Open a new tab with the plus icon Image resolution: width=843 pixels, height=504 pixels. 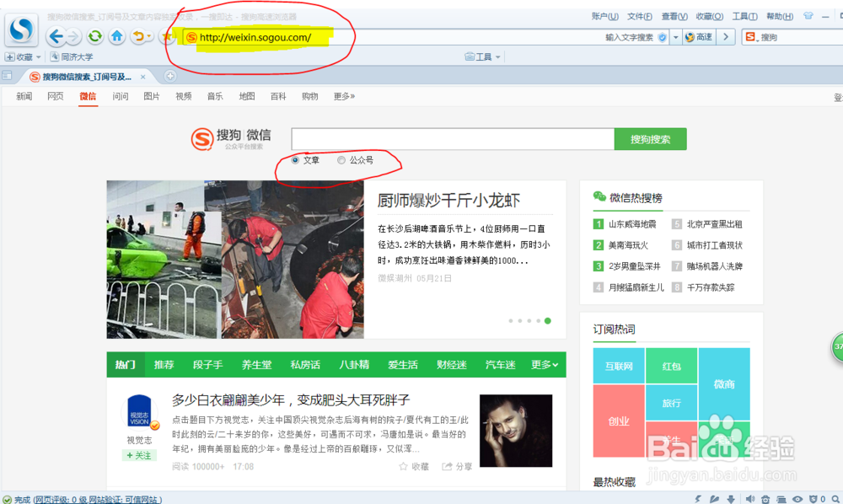[170, 77]
